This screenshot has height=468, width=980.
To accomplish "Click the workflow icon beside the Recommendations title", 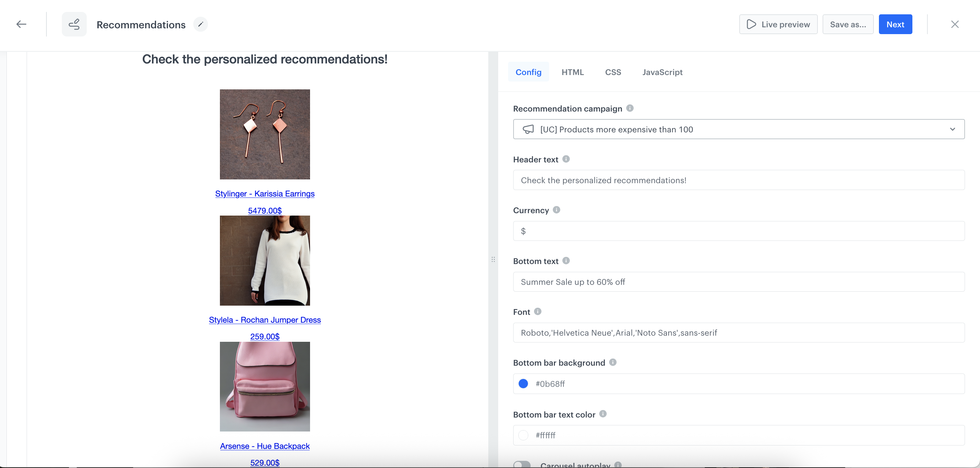I will (74, 24).
